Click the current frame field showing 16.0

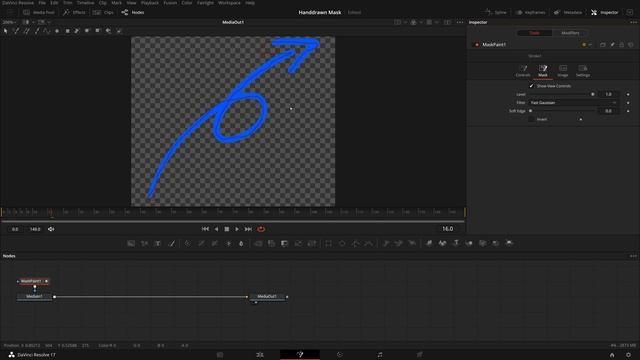pos(447,229)
